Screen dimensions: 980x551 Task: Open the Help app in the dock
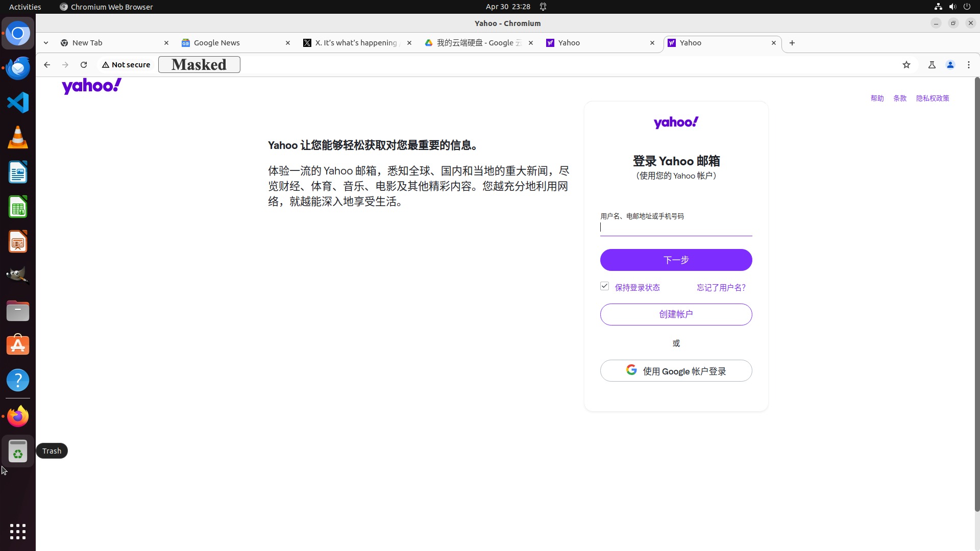point(18,380)
